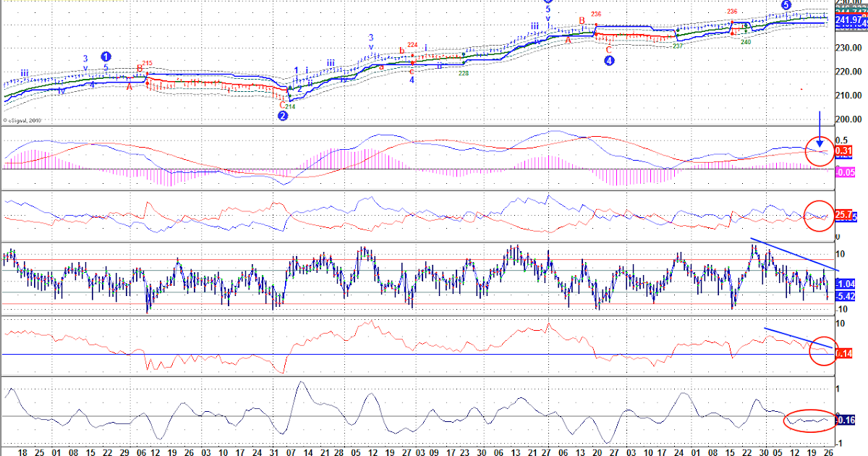Select the red ellipse highlighting the MACD crossover
The image size is (868, 456).
pos(820,152)
